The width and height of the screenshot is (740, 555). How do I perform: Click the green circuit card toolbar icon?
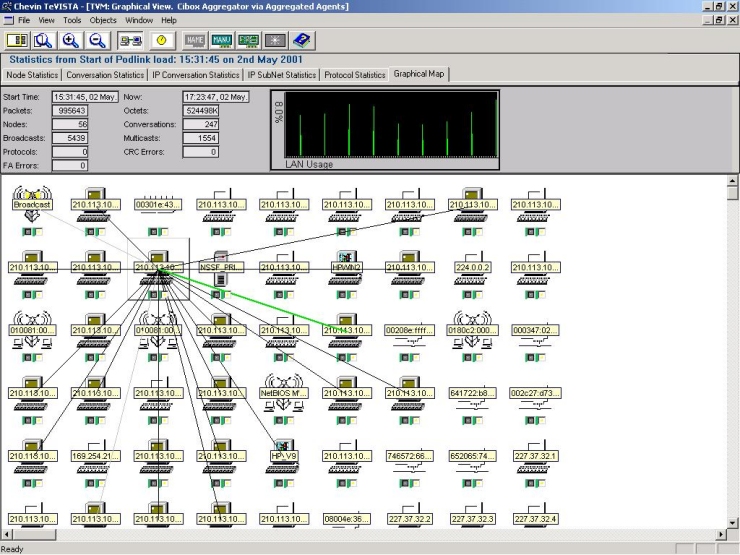(248, 41)
